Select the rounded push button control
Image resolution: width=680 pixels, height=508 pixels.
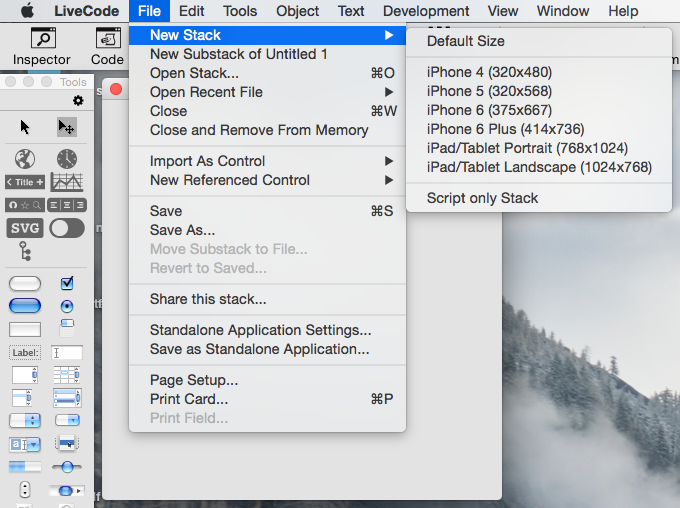(25, 284)
